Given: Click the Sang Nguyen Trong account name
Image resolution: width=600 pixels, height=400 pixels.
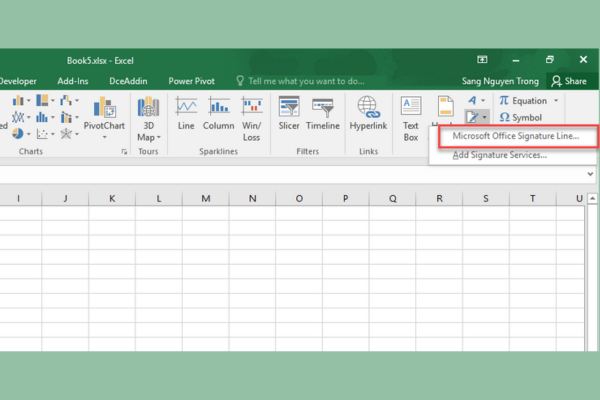Looking at the screenshot, I should point(500,81).
